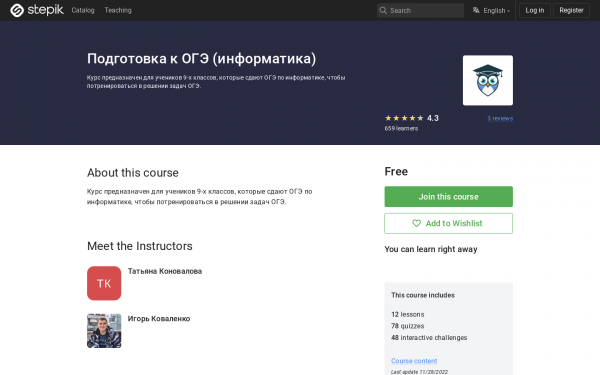
Task: Click the search magnifier icon
Action: (383, 10)
